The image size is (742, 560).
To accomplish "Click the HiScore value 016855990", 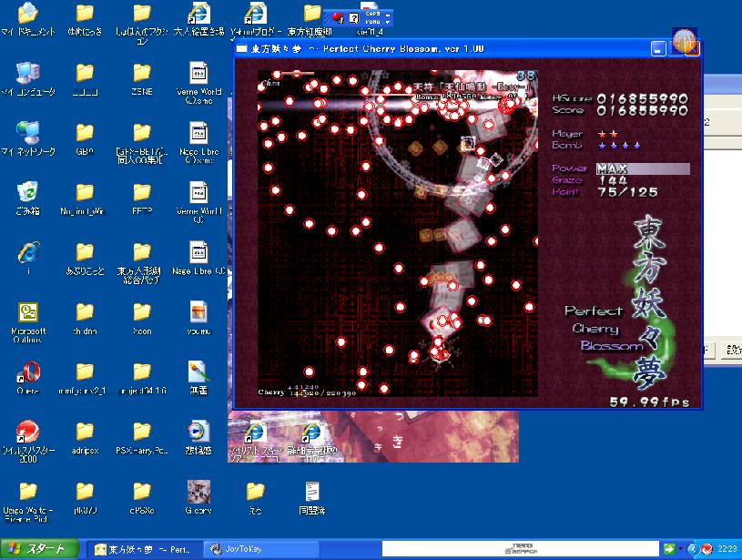I will click(x=642, y=98).
